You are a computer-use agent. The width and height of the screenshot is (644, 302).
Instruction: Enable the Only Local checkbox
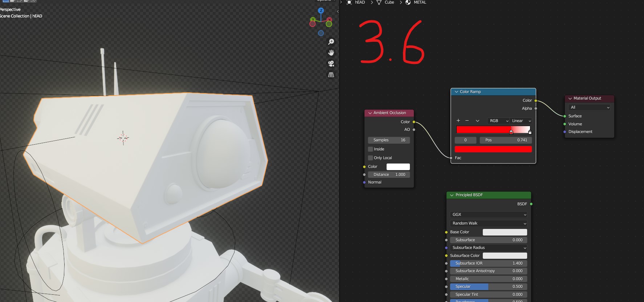pos(371,158)
